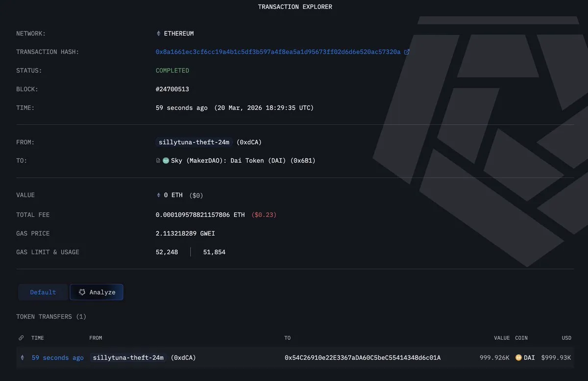Click the Ethereum icon in the token transfer row
Screen dimensions: 588x381
click(x=22, y=358)
